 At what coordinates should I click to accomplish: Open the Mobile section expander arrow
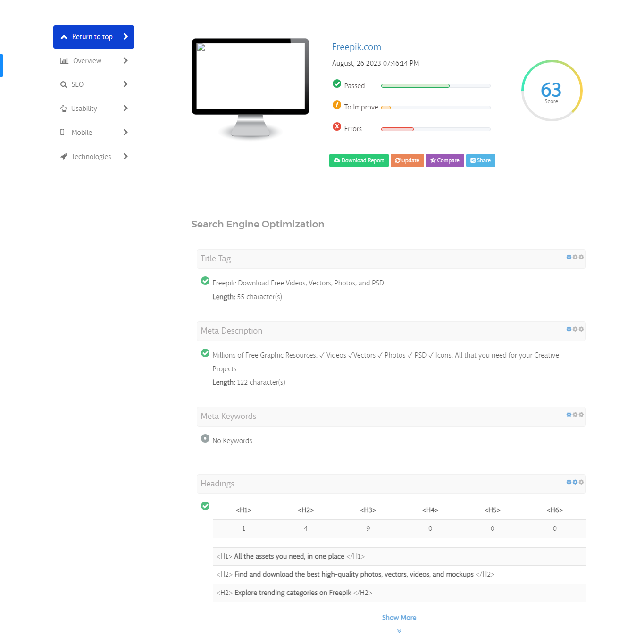tap(125, 132)
